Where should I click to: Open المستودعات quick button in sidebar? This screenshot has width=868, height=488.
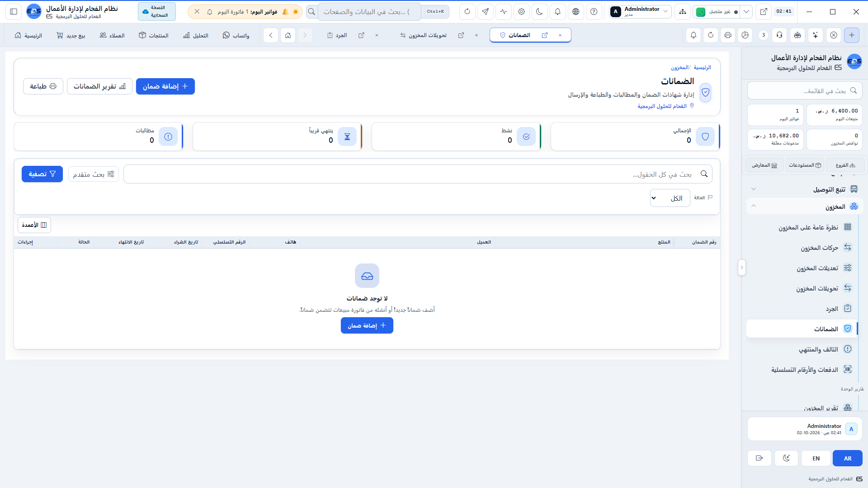805,165
